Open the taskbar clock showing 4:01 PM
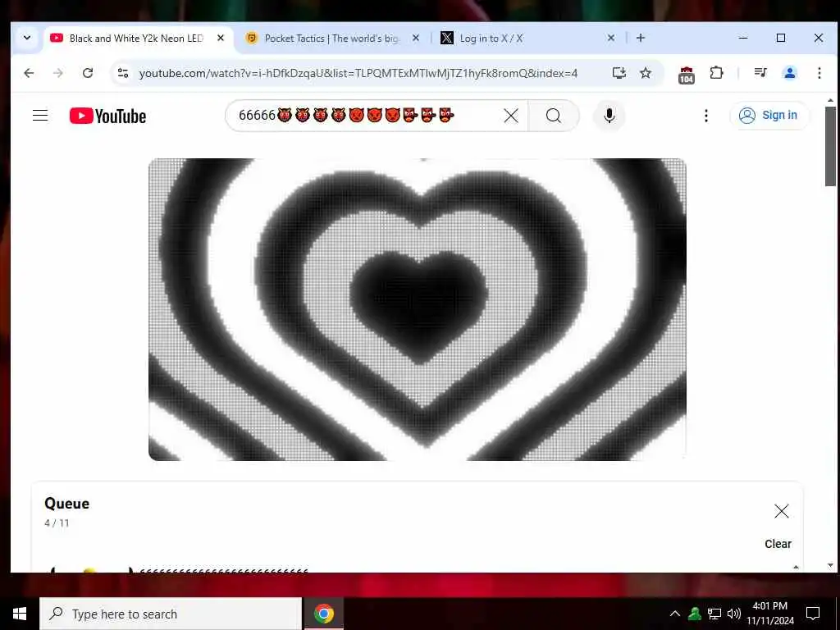This screenshot has height=630, width=840. coord(770,614)
